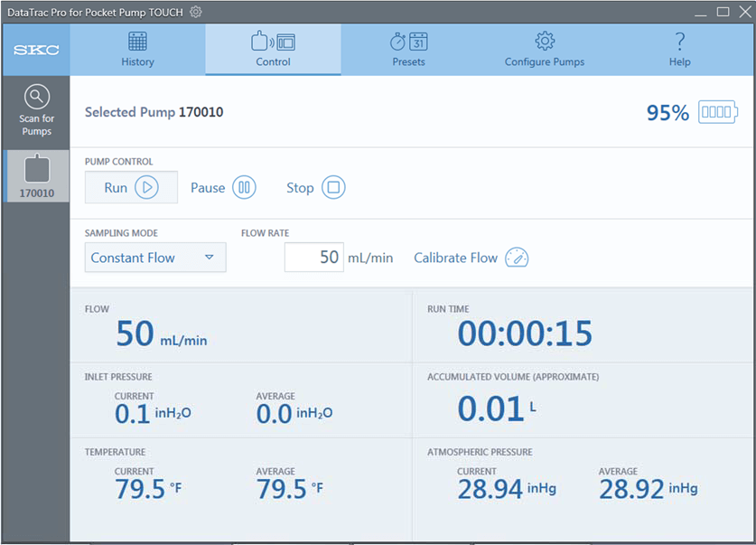Screen dimensions: 756x545
Task: Maximize the DataTrac Pro window
Action: click(723, 12)
